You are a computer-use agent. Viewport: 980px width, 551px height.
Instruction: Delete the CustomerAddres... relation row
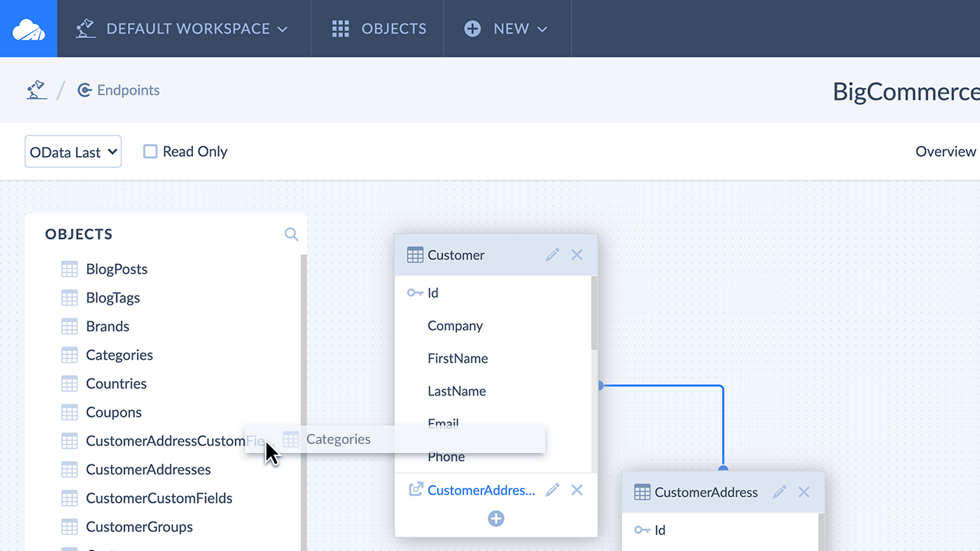(x=577, y=490)
